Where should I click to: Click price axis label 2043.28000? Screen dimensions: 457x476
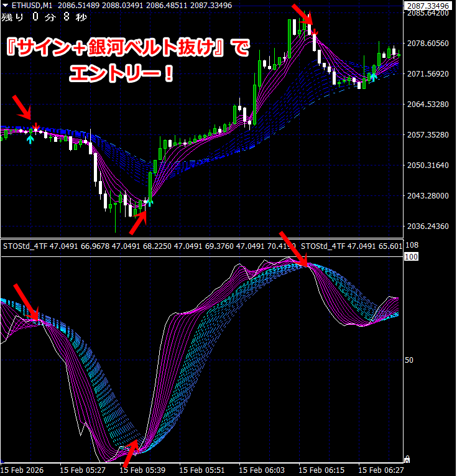pyautogui.click(x=428, y=196)
